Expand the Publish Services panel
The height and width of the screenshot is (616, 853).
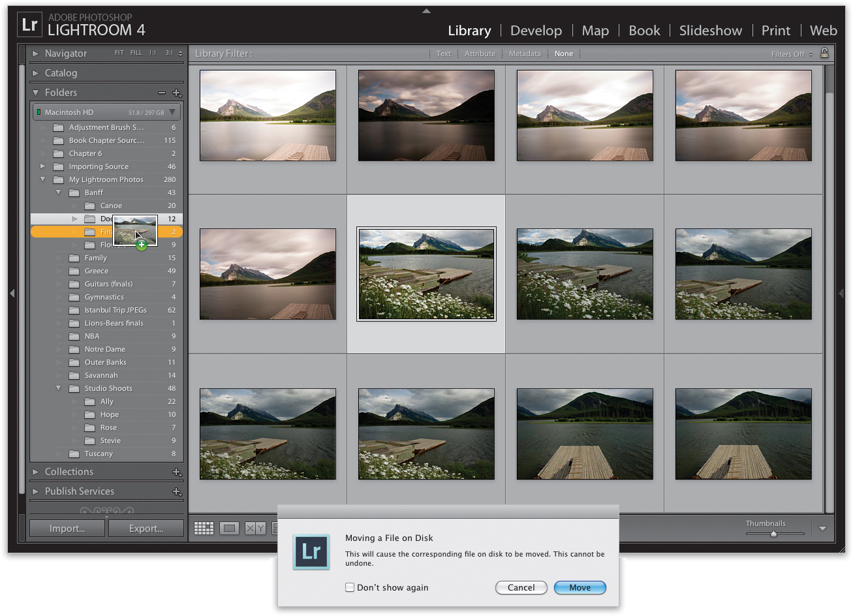[36, 491]
